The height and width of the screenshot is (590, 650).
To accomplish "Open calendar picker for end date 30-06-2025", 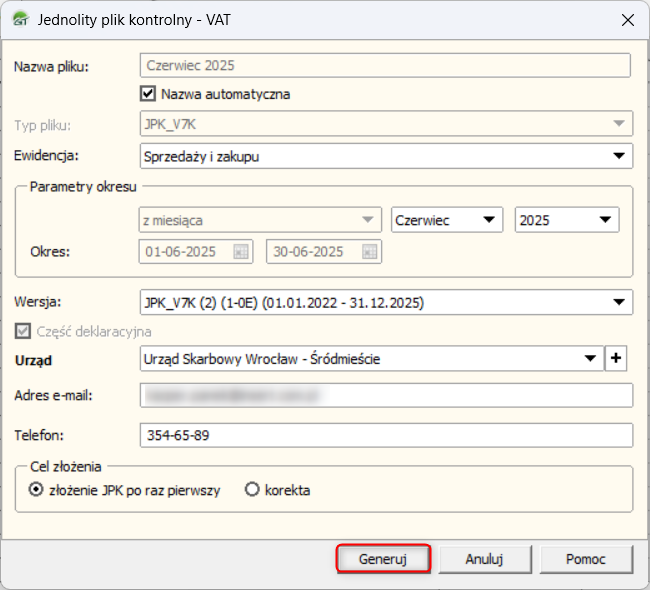I will pos(369,252).
